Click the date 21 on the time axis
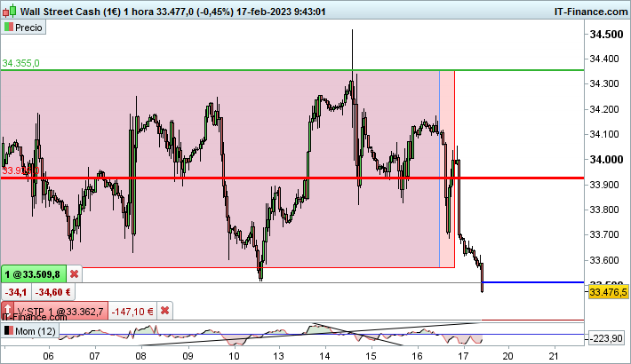The width and height of the screenshot is (631, 364). coord(555,356)
